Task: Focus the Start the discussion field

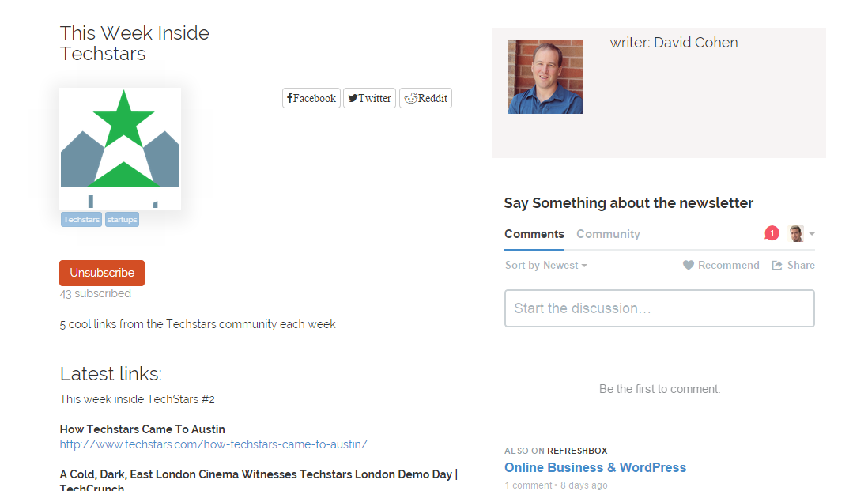Action: (659, 308)
